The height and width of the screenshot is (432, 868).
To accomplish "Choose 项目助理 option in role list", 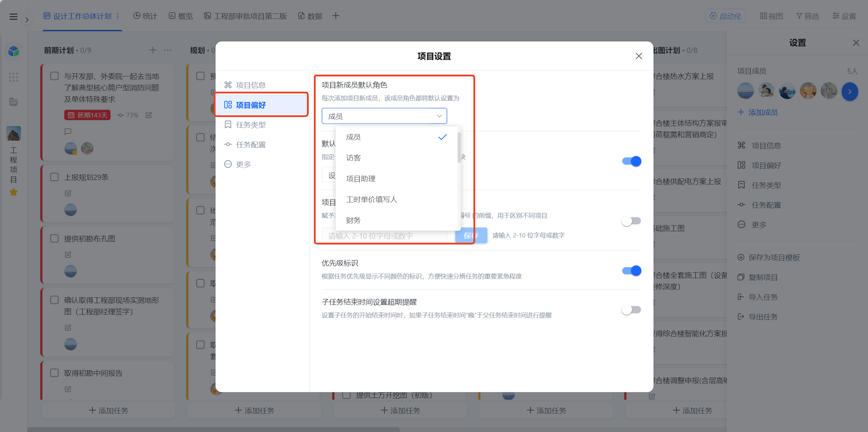I will (397, 179).
